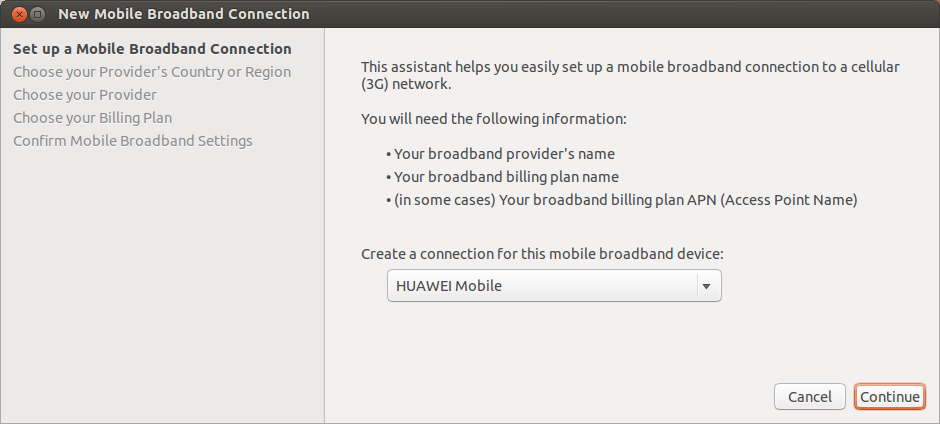Close the New Mobile Broadband Connection window
Image resolution: width=940 pixels, height=424 pixels.
(19, 14)
